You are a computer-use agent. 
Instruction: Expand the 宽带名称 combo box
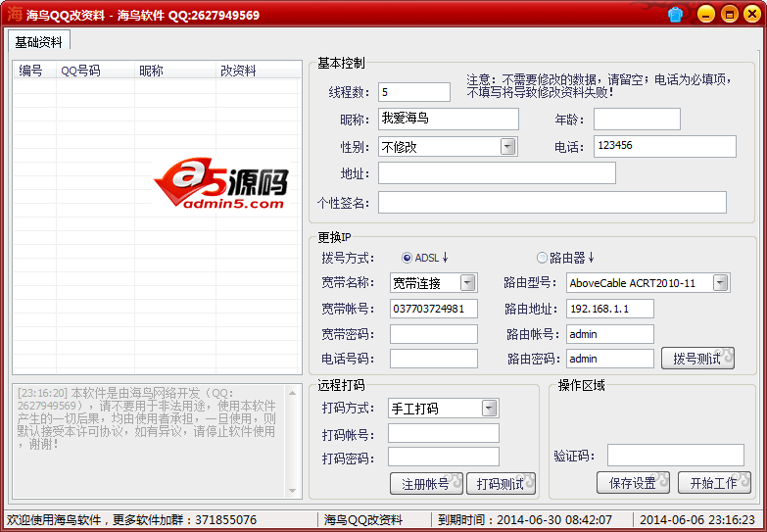(x=467, y=283)
